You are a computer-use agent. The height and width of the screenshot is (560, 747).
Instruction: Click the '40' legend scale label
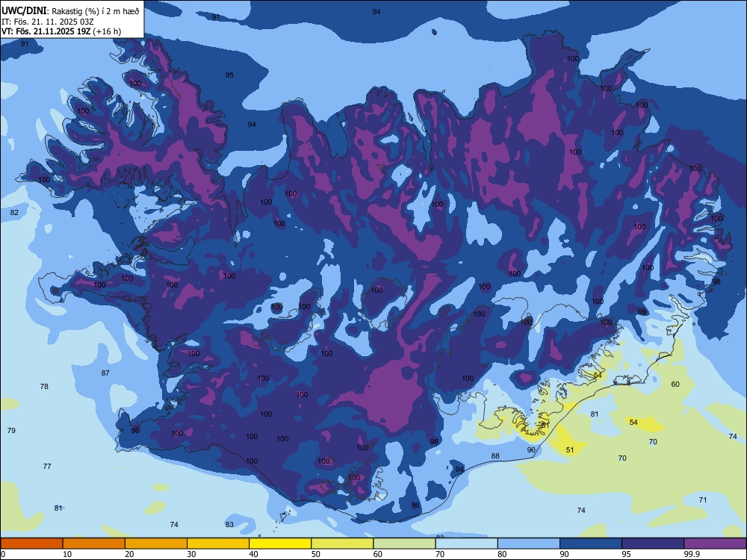tap(253, 554)
